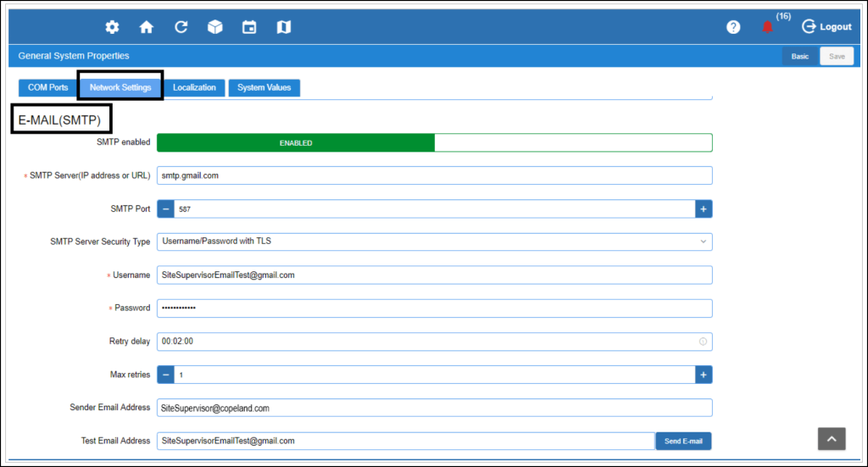Open the calendar schedule icon
The image size is (868, 467).
tap(249, 27)
